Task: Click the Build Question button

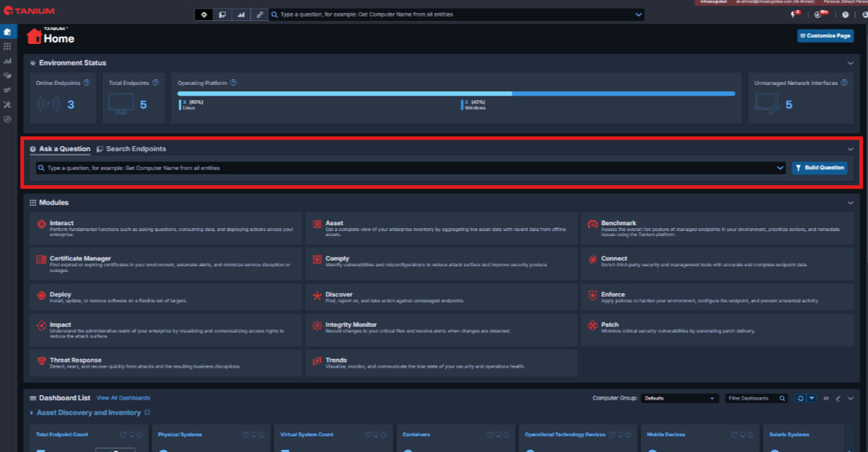Action: [x=820, y=168]
